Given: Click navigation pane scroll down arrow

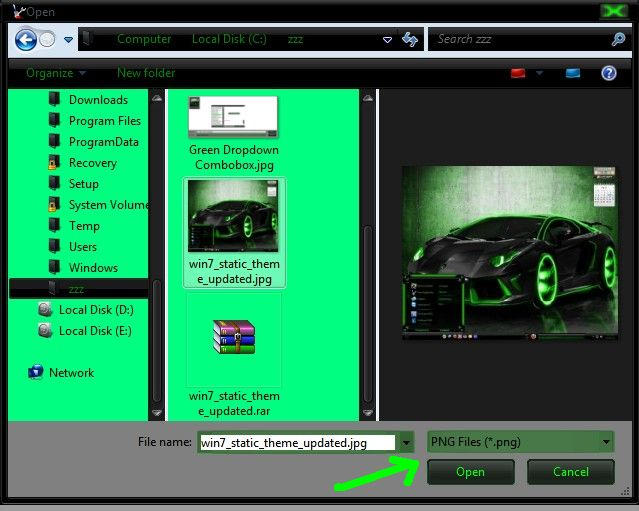Looking at the screenshot, I should pos(157,413).
